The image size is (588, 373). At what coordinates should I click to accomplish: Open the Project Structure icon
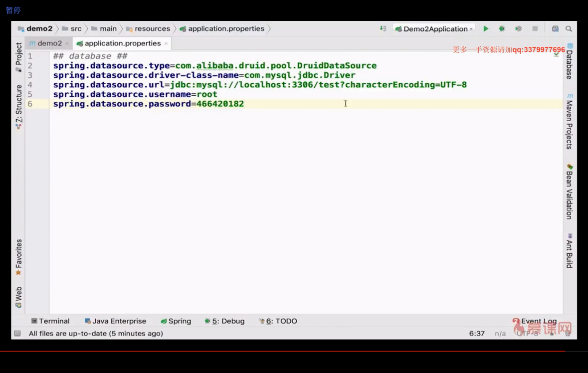pyautogui.click(x=555, y=29)
